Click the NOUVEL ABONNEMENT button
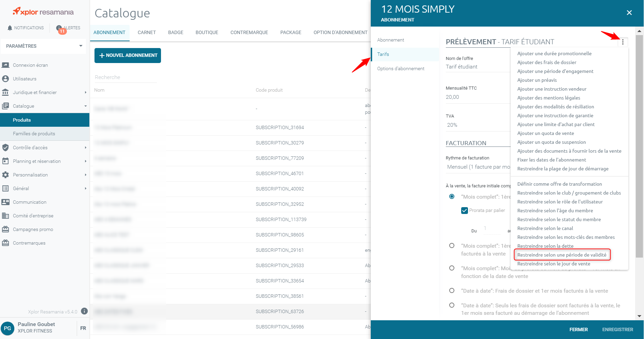The image size is (644, 339). pyautogui.click(x=128, y=56)
